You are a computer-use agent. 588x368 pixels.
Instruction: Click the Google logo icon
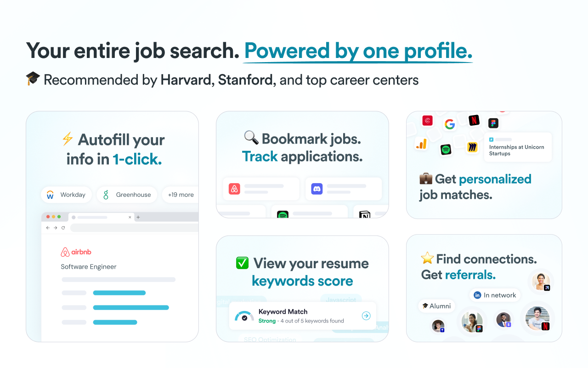[x=449, y=124]
